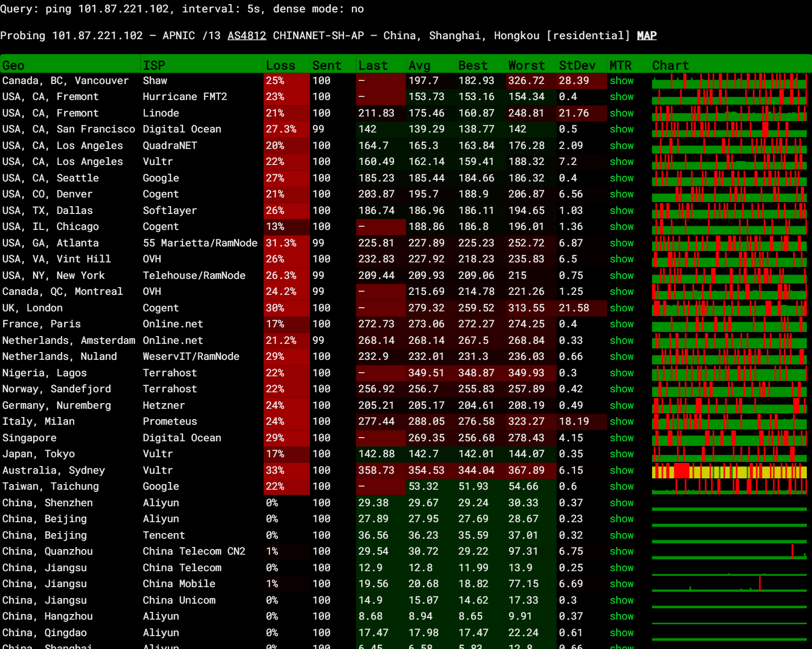Viewport: 812px width, 649px height.
Task: Click show for China Mobile row
Action: [622, 584]
